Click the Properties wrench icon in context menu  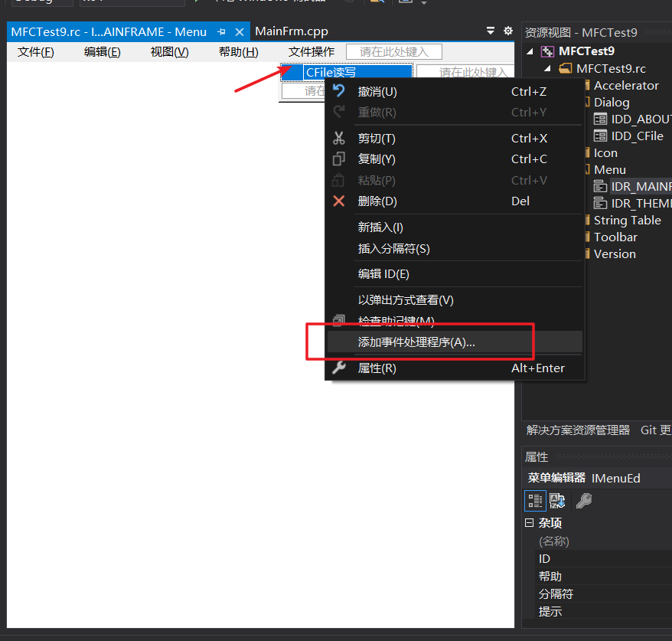[x=338, y=368]
